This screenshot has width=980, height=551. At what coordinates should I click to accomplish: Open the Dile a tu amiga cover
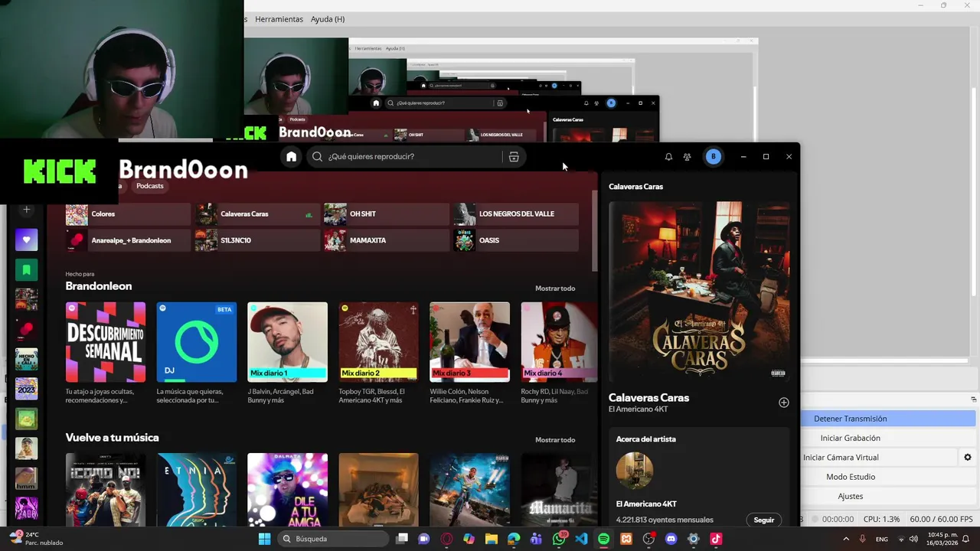tap(288, 490)
